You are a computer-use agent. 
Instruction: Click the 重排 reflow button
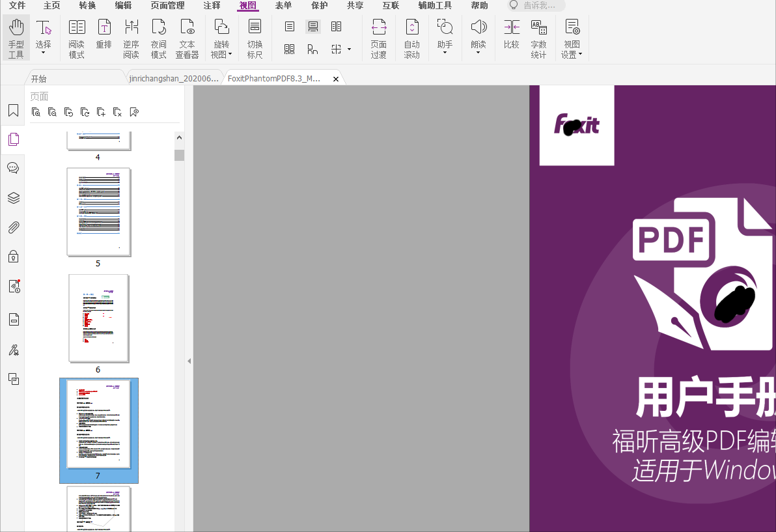(x=104, y=34)
